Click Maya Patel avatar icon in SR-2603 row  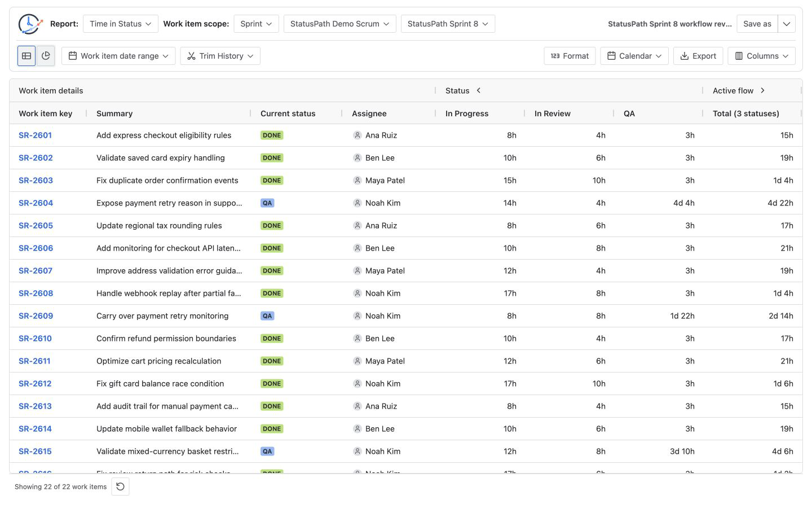click(x=357, y=181)
